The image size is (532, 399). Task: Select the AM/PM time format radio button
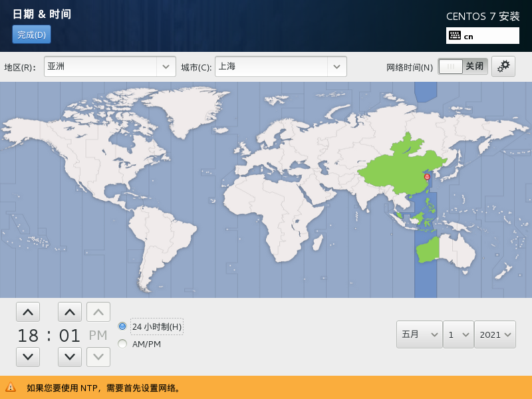coord(122,343)
